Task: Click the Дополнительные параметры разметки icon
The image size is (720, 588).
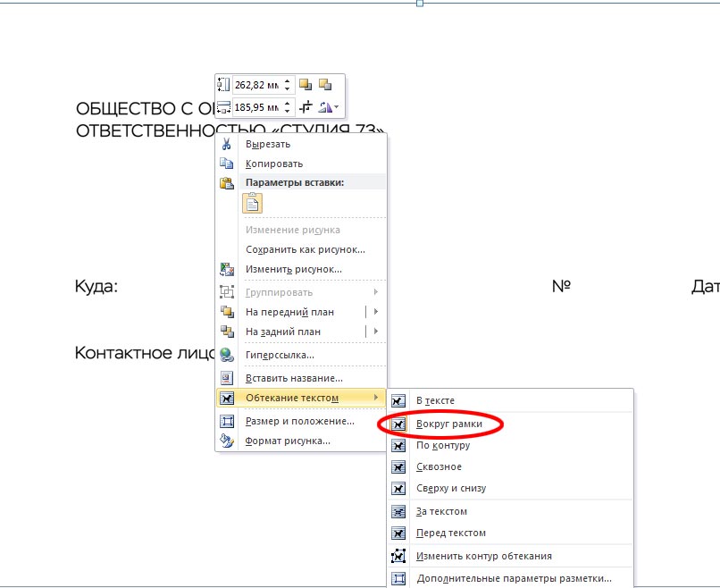Action: 398,578
